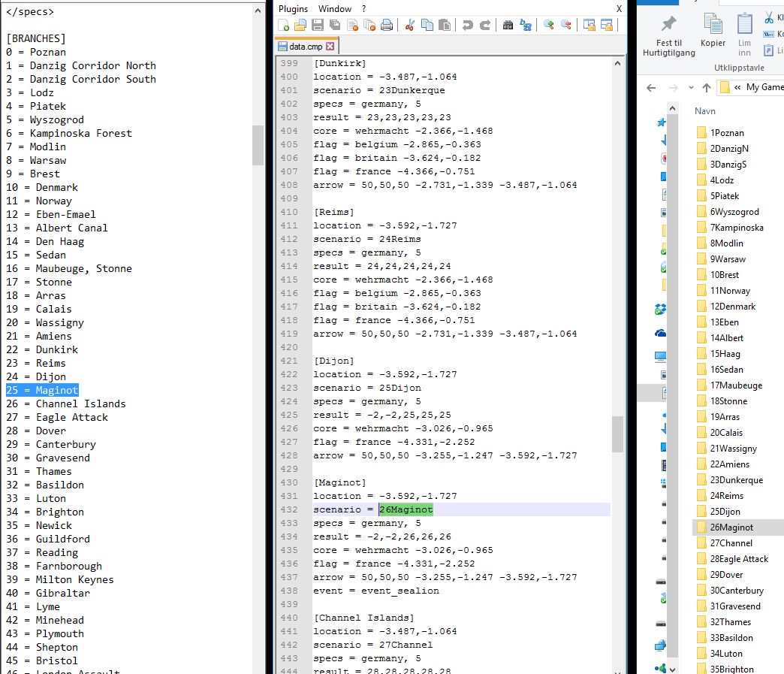Click the 'My Game' address bar path

click(x=764, y=87)
